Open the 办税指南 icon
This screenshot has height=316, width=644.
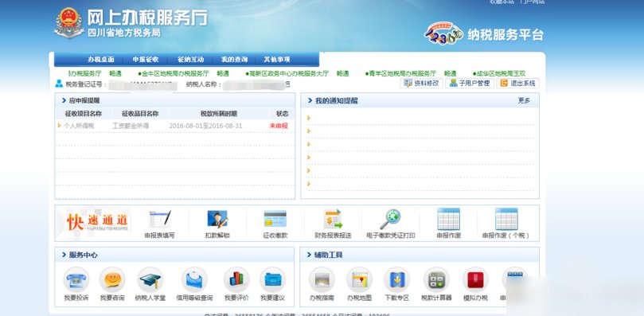[322, 280]
